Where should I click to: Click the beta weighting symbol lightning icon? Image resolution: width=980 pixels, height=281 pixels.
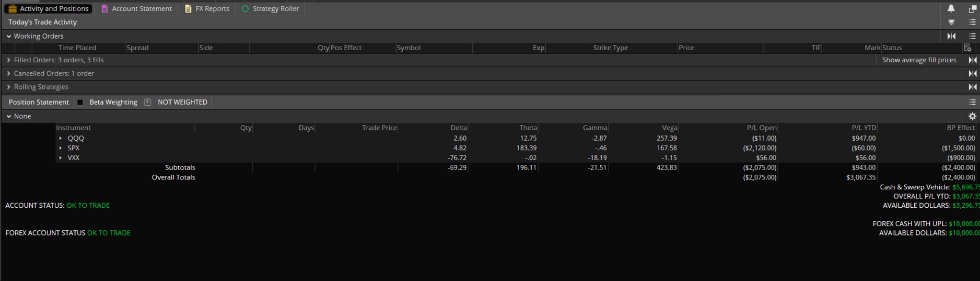pyautogui.click(x=147, y=102)
